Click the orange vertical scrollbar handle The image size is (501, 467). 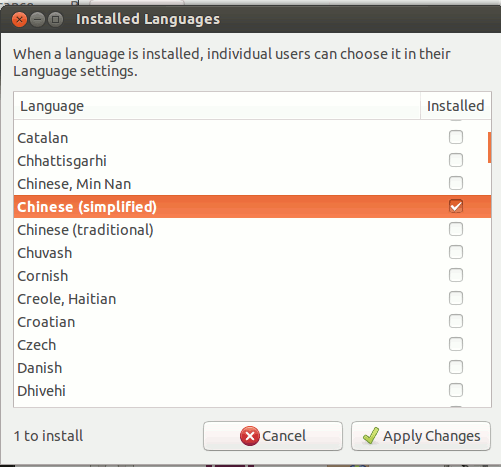pyautogui.click(x=489, y=147)
